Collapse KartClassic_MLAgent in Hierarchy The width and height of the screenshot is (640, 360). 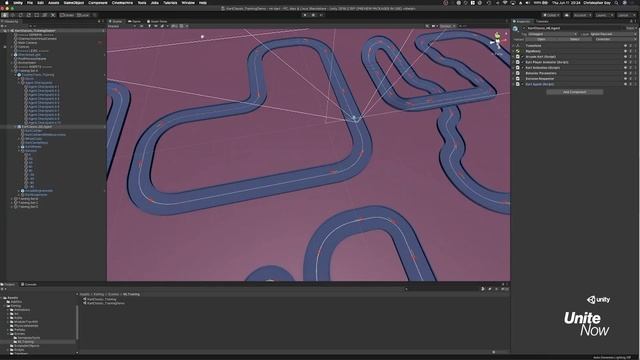click(x=16, y=127)
